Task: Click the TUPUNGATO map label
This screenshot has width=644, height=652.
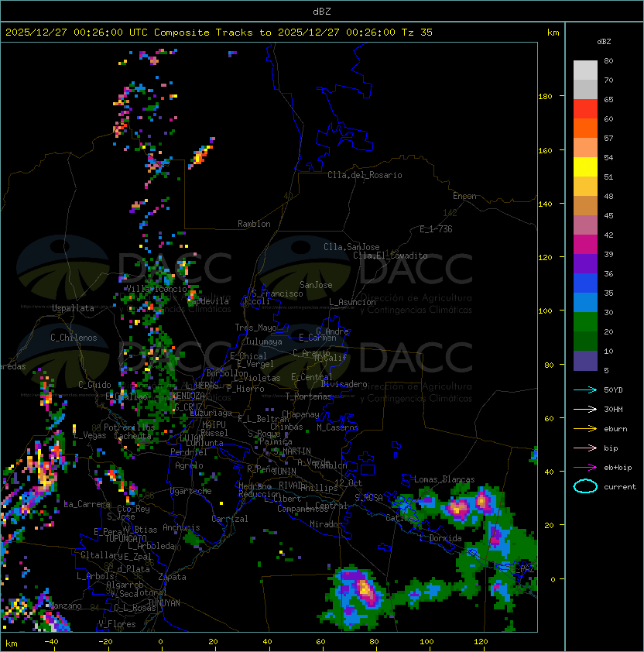Action: 125,538
